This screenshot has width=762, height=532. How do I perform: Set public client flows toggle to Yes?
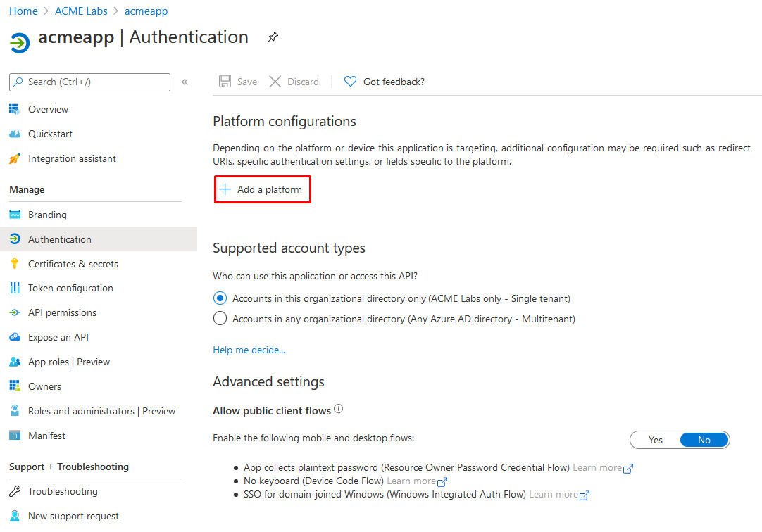(656, 440)
